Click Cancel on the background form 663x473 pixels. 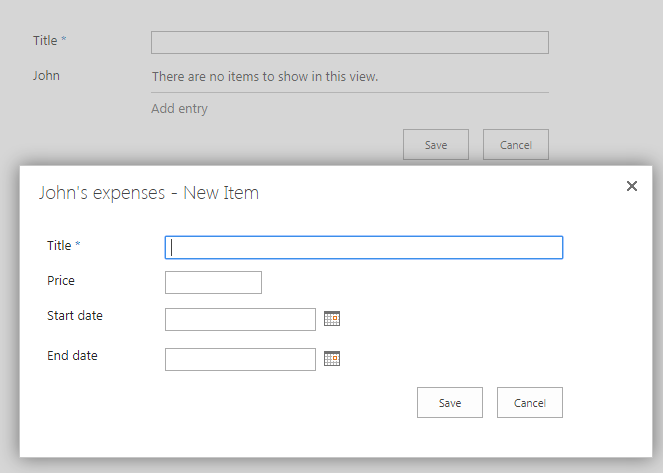click(x=516, y=145)
